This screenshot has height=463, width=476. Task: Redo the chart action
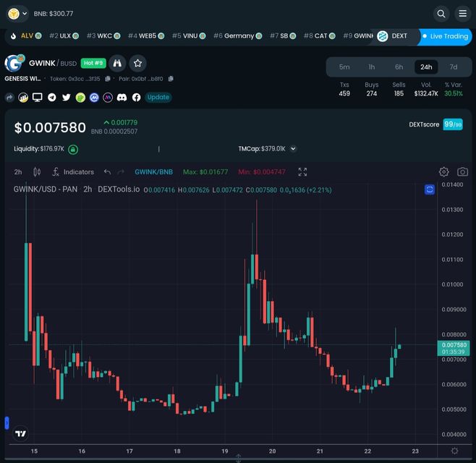click(121, 172)
